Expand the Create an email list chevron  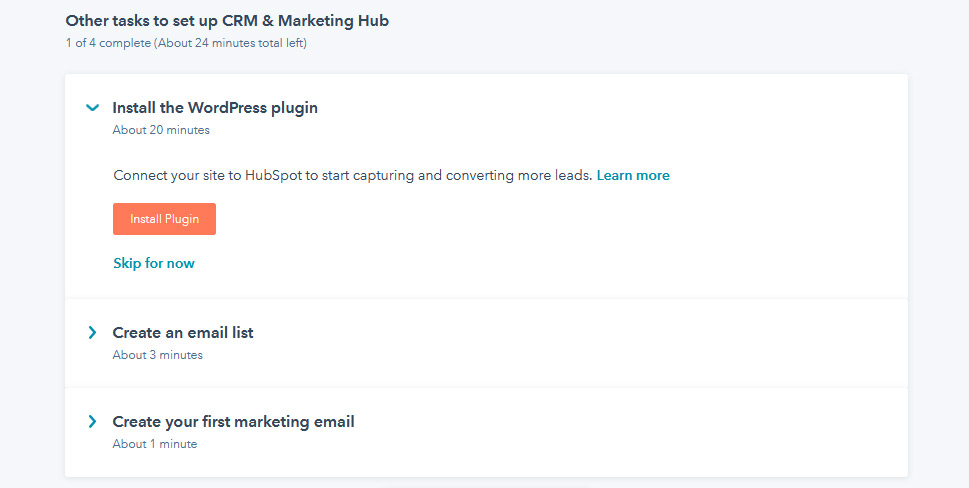point(92,333)
